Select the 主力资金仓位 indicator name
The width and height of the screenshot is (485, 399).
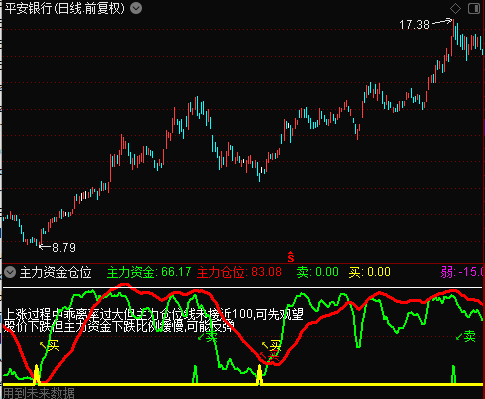(x=56, y=273)
